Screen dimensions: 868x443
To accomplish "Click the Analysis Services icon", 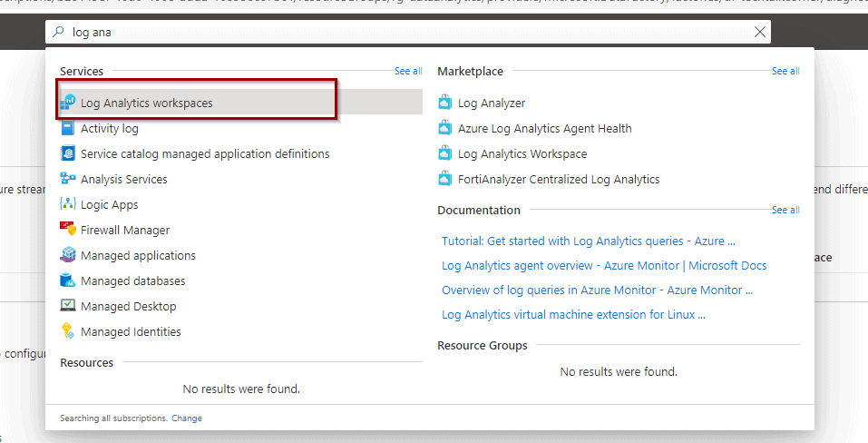I will [67, 179].
